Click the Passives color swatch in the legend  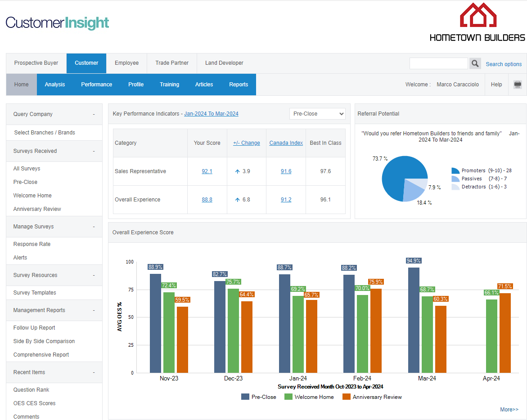point(455,179)
